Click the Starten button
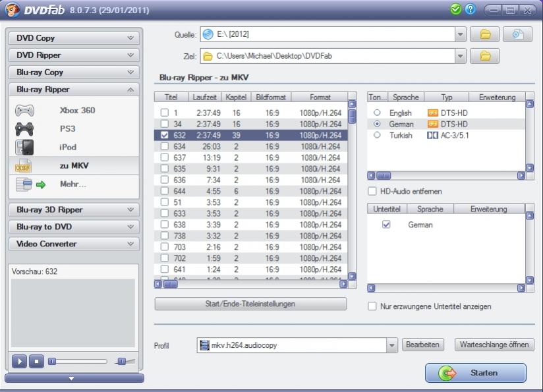The height and width of the screenshot is (392, 543). click(475, 373)
